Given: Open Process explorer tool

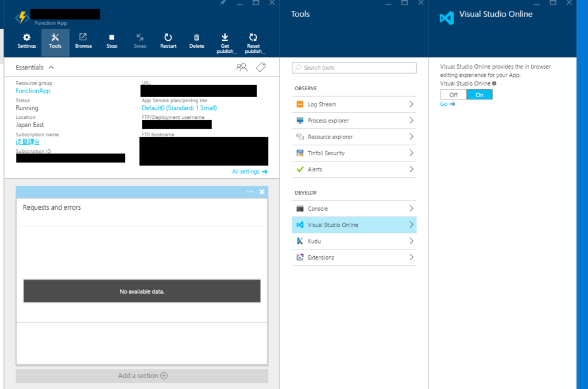Looking at the screenshot, I should coord(354,121).
